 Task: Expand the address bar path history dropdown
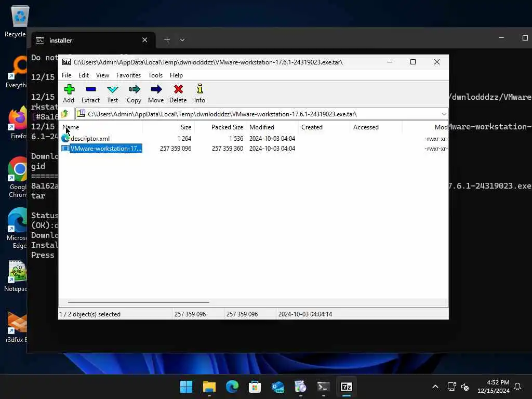444,114
